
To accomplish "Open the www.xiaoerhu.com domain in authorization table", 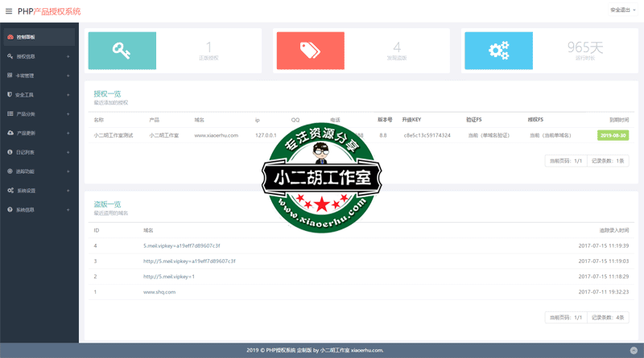I will pyautogui.click(x=216, y=135).
